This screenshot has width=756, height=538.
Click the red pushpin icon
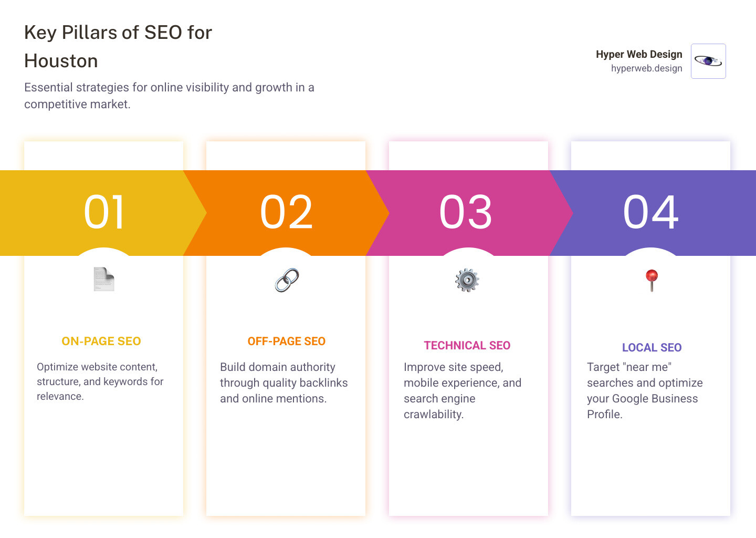click(x=652, y=279)
